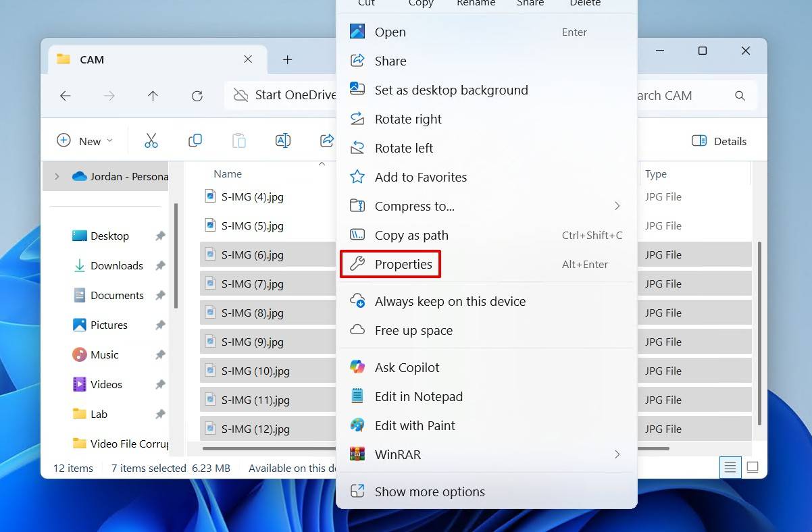Open the New dropdown menu
The height and width of the screenshot is (532, 812).
tap(85, 140)
